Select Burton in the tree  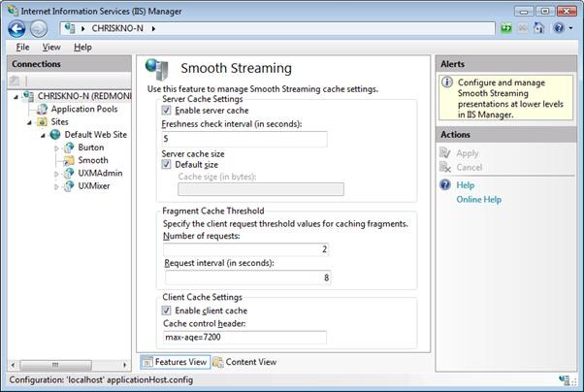point(91,147)
